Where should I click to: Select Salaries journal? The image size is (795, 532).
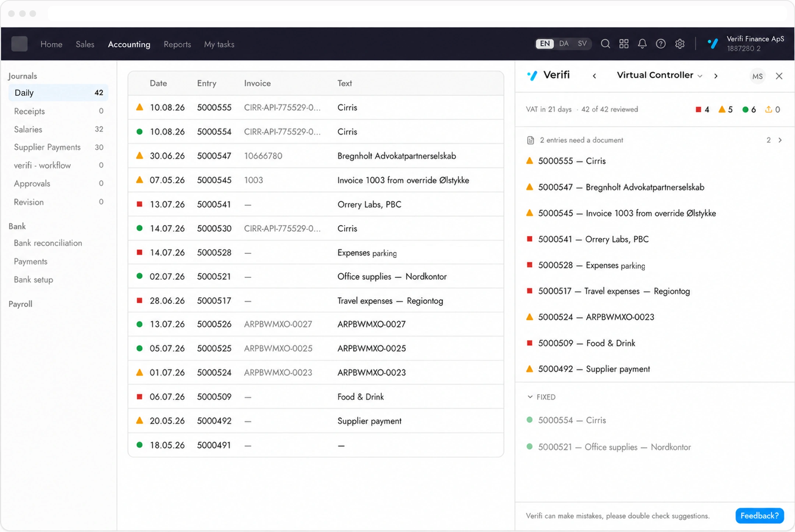click(x=58, y=129)
